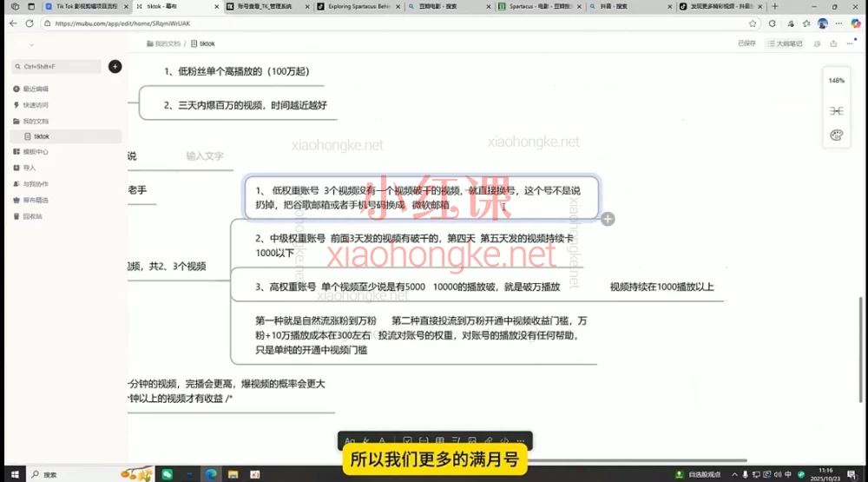Click the code icon in floating toolbar

coord(504,441)
